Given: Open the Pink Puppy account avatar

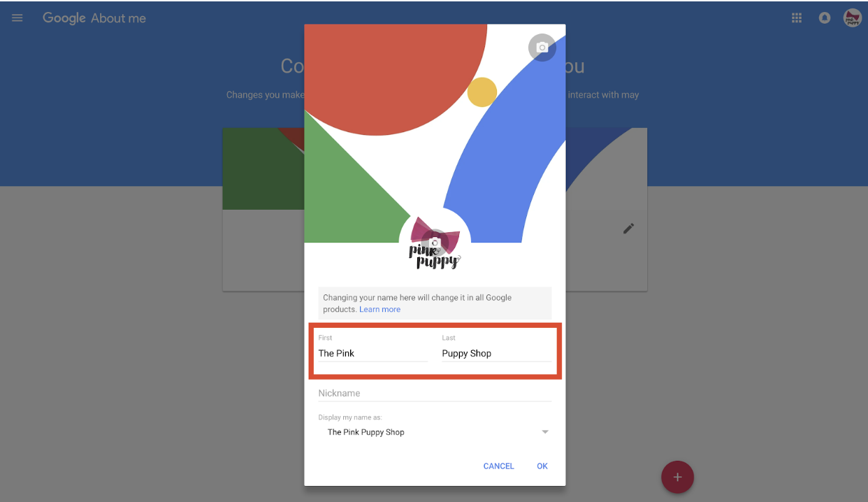Looking at the screenshot, I should tap(852, 18).
